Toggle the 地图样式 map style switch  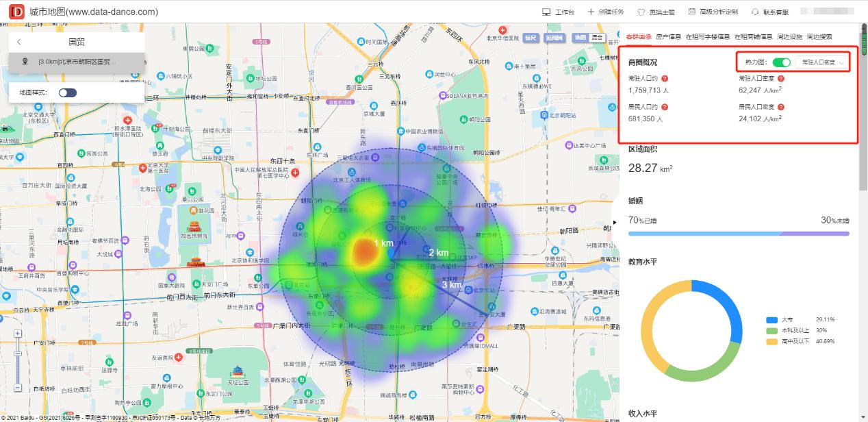pyautogui.click(x=68, y=92)
